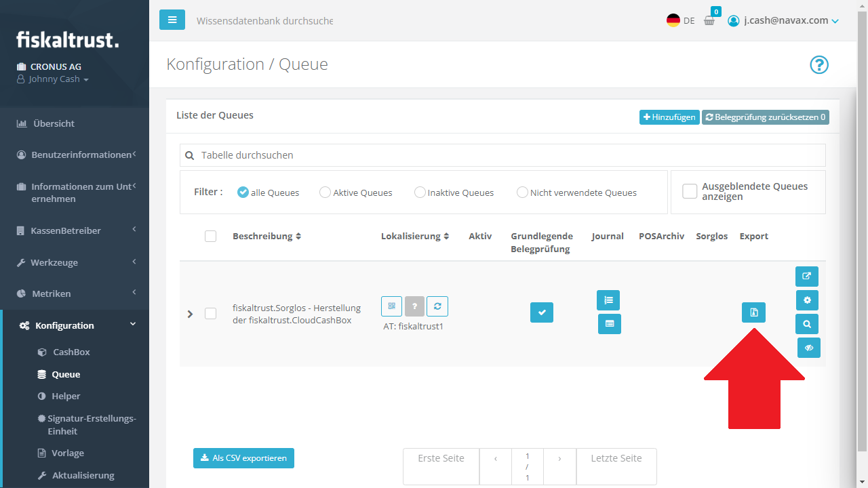Click the search magnifier in table search
Viewport: 868px width, 488px height.
tap(190, 155)
